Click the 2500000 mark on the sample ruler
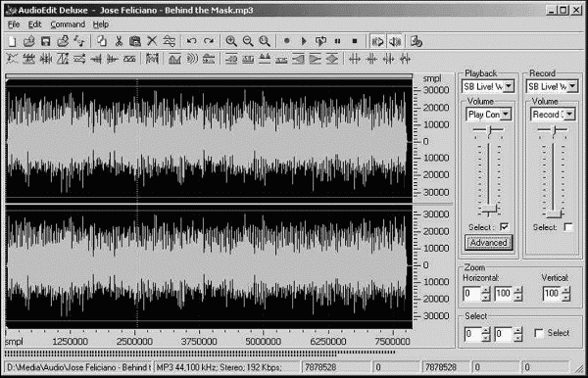 (134, 342)
